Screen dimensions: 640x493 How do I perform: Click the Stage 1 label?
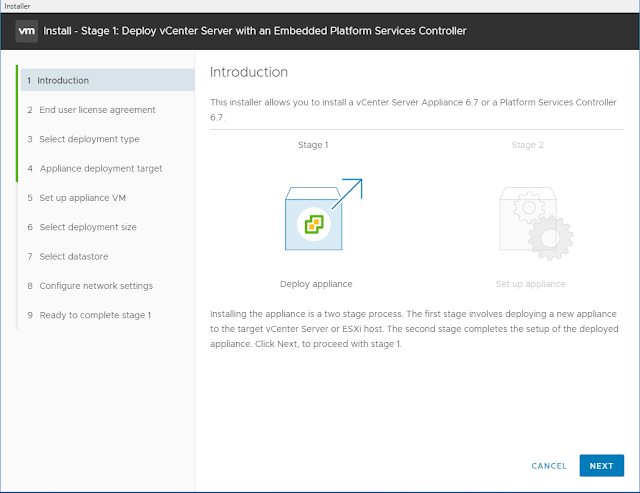coord(313,145)
